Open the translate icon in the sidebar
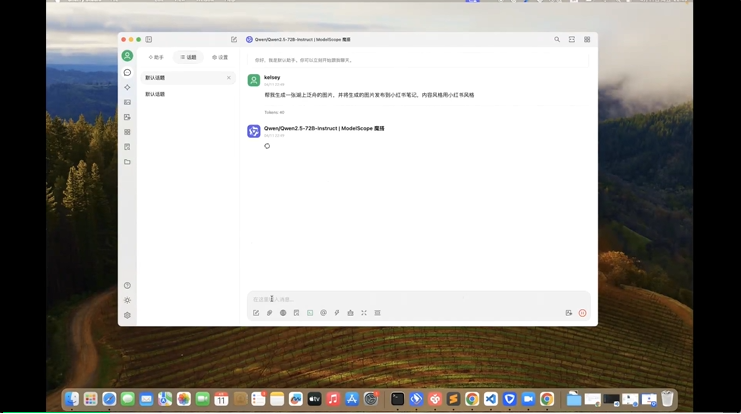 pos(127,117)
